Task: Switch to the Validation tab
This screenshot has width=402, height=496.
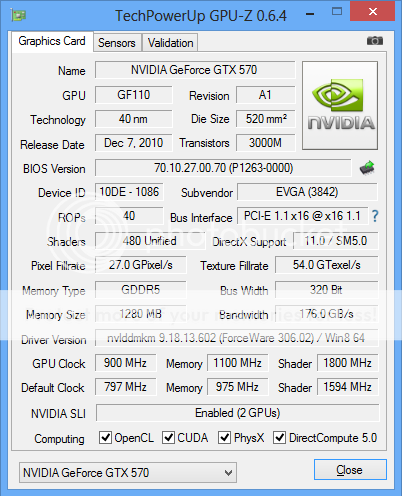Action: click(170, 43)
